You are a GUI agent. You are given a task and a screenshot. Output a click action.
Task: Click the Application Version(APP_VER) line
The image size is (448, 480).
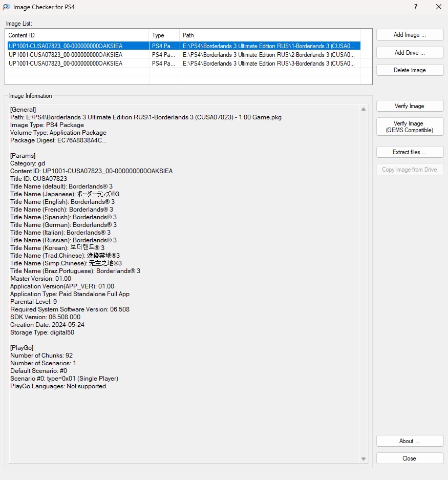point(62,286)
